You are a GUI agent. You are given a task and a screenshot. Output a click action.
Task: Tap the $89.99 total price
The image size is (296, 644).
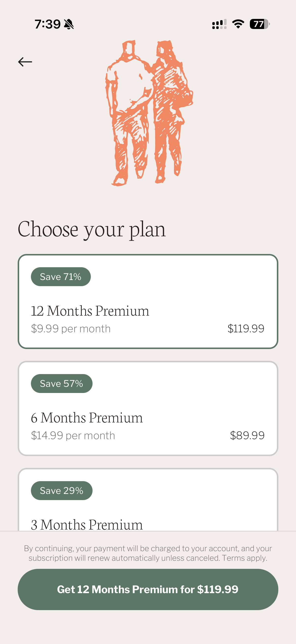(x=247, y=435)
